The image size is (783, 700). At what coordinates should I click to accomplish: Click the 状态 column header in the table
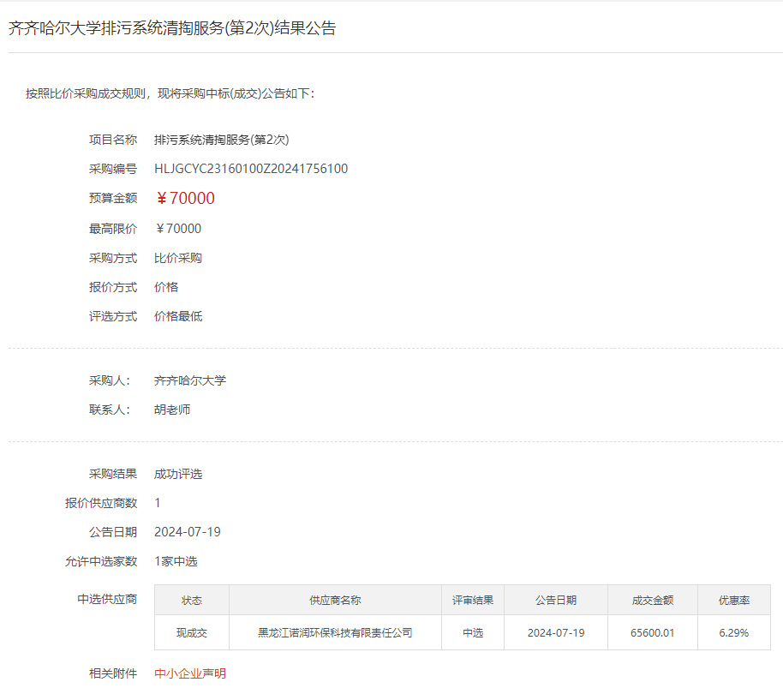click(192, 601)
